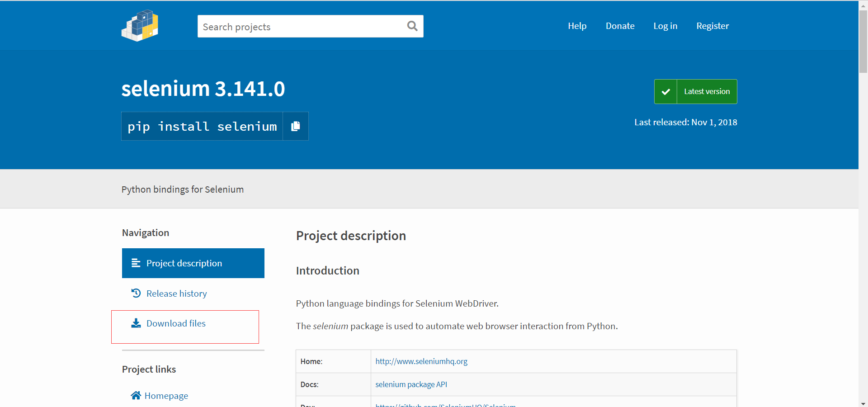The image size is (868, 407).
Task: Select the Log in link
Action: (x=665, y=26)
